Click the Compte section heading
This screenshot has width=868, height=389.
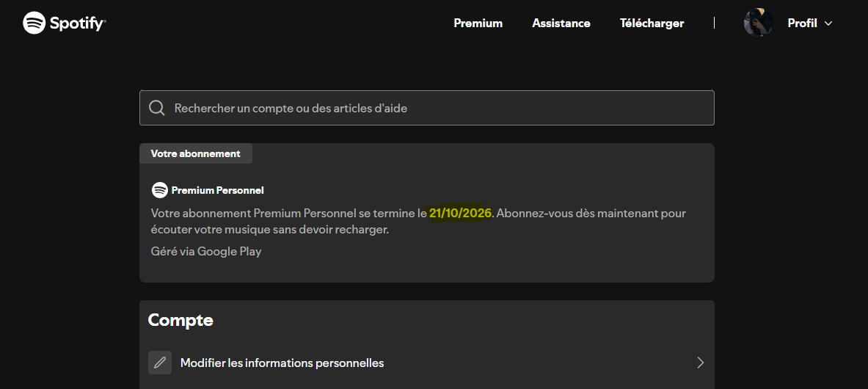tap(180, 320)
